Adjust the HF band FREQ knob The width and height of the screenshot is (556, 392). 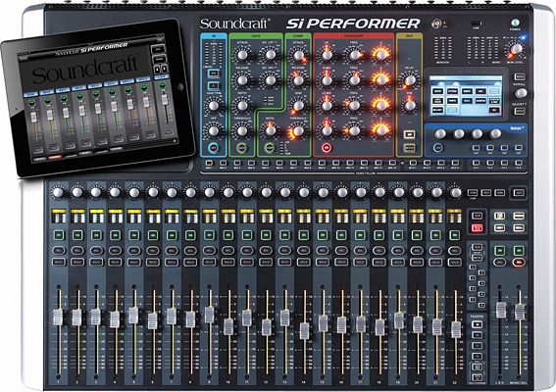[x=354, y=55]
